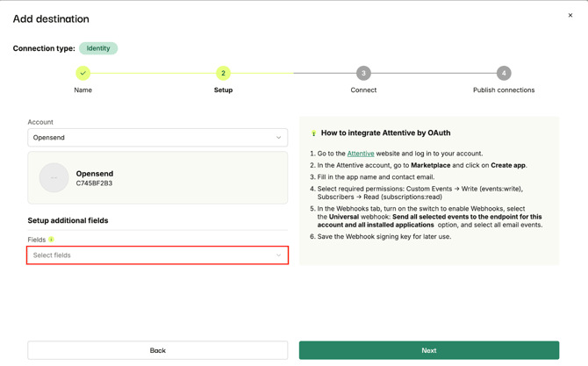Click the completed Name step checkmark
This screenshot has width=588, height=366.
click(82, 73)
